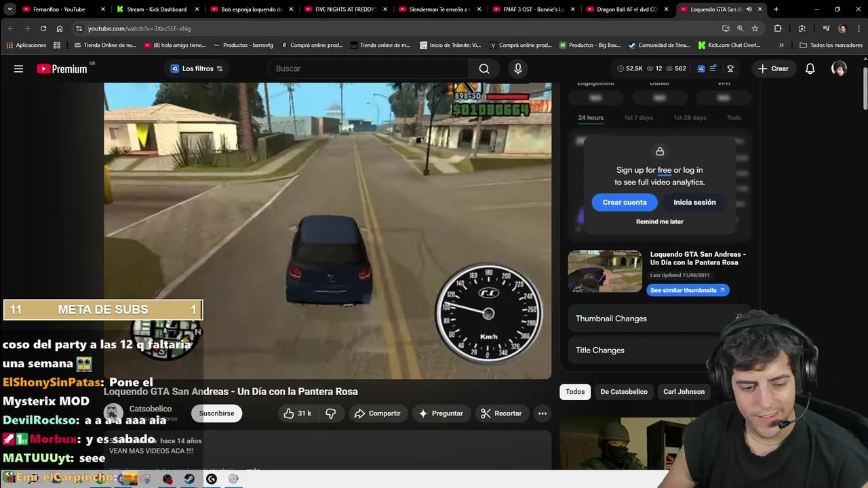This screenshot has width=868, height=488.
Task: Open YouTube notifications bell
Action: pyautogui.click(x=810, y=68)
